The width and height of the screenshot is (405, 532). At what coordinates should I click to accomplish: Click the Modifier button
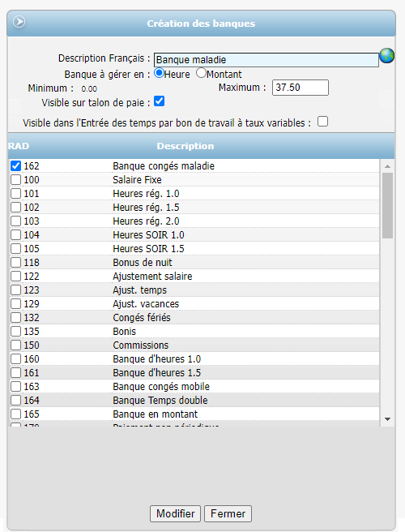point(175,513)
